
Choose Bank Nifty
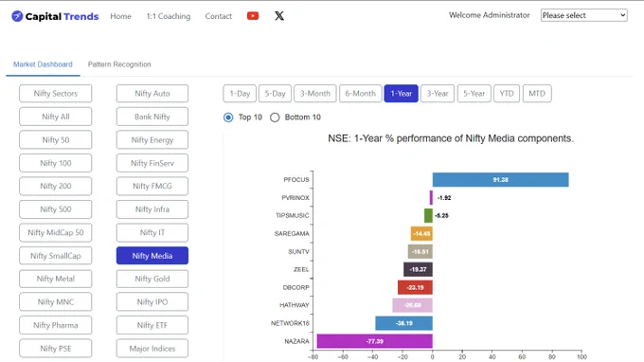click(x=152, y=117)
